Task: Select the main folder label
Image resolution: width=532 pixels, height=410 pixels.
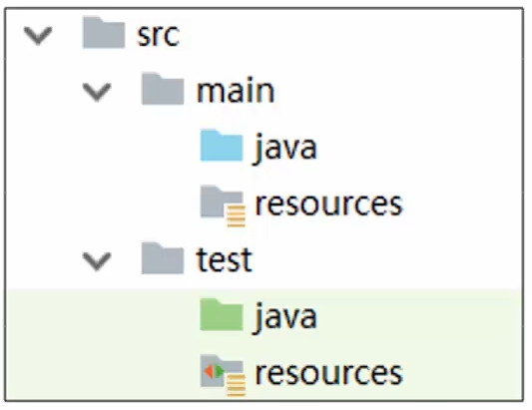Action: coord(236,91)
